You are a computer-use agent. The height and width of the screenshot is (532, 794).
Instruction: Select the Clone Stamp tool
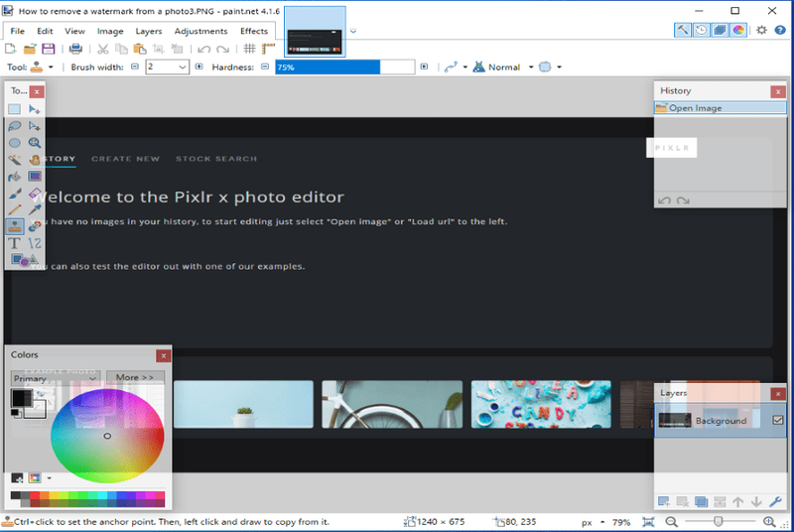coord(14,226)
